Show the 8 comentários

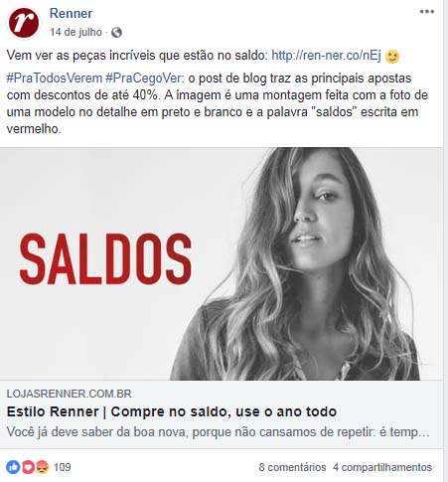pos(292,467)
